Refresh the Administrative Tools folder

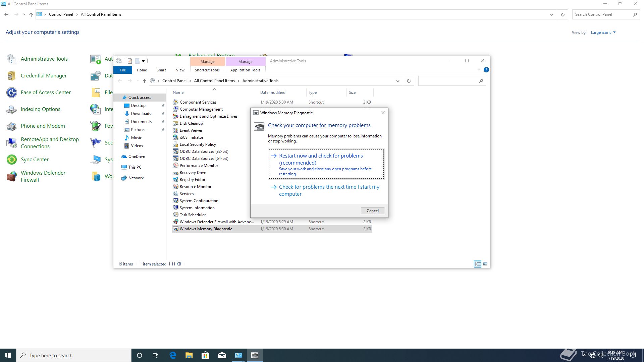pyautogui.click(x=409, y=81)
